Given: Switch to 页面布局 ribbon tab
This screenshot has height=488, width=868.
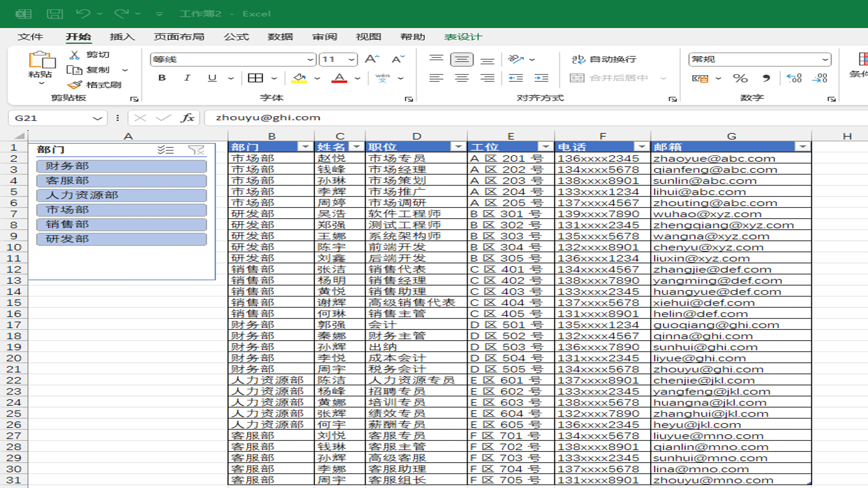Looking at the screenshot, I should 179,37.
